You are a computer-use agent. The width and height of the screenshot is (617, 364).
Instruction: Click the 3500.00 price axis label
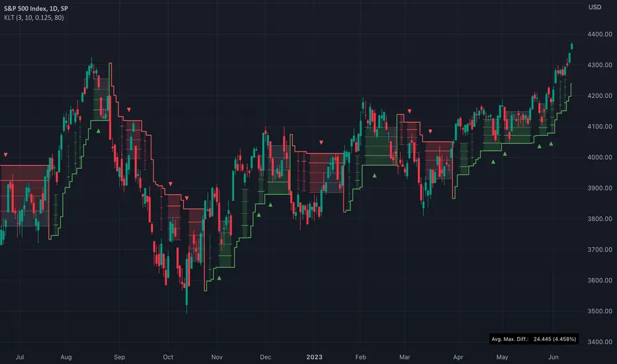tap(600, 311)
